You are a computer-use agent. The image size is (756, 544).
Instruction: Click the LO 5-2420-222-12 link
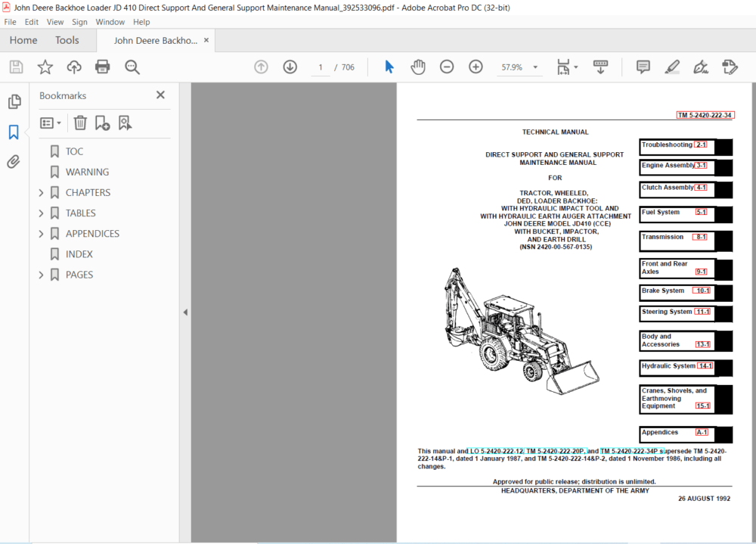coord(496,452)
